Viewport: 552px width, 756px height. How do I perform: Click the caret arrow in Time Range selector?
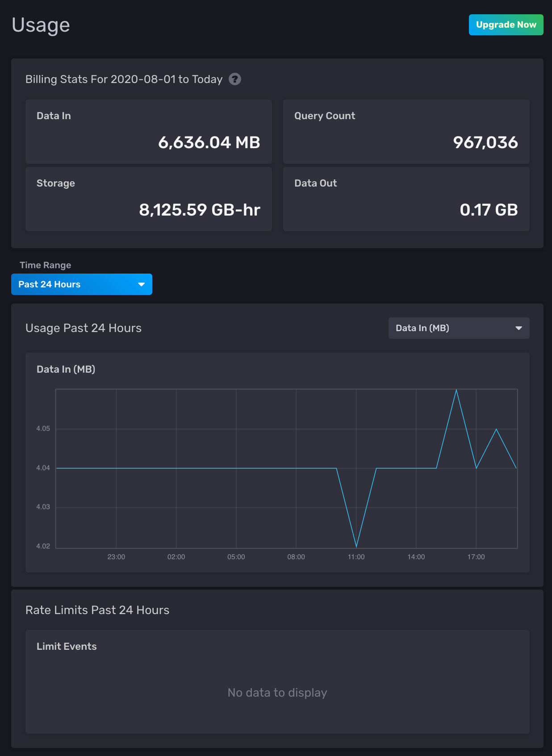tap(141, 284)
